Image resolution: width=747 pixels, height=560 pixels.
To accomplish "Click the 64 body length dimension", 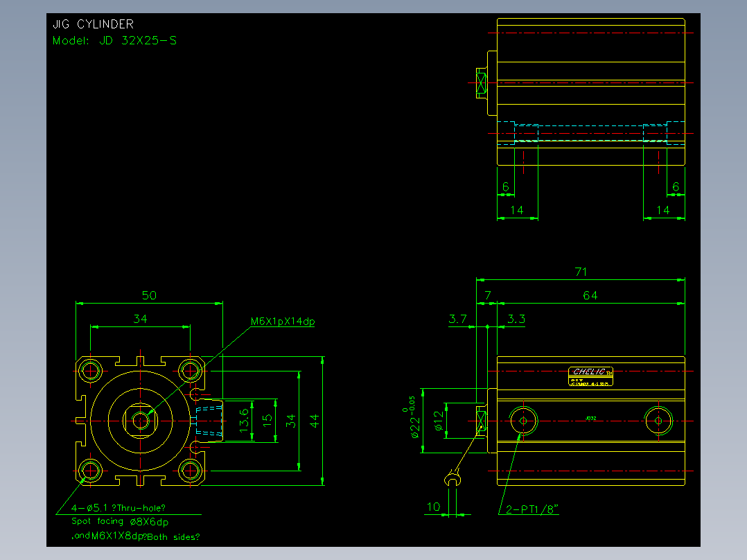I will [x=590, y=295].
